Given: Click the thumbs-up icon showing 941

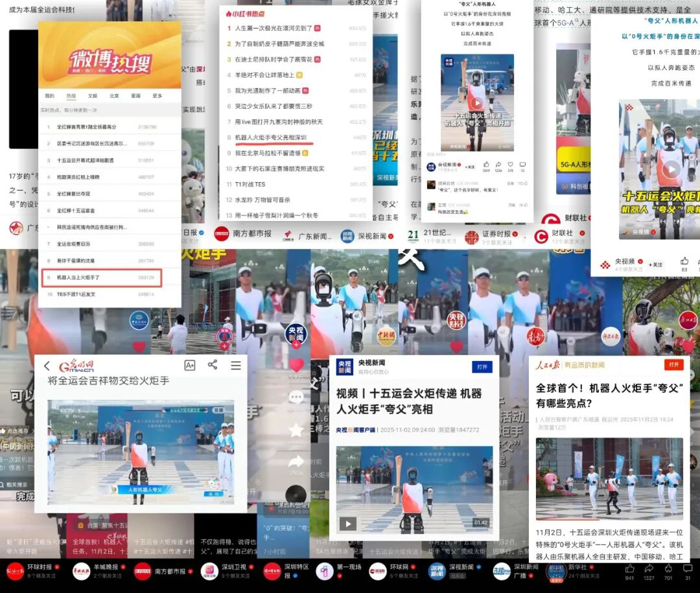Looking at the screenshot, I should pyautogui.click(x=629, y=568).
